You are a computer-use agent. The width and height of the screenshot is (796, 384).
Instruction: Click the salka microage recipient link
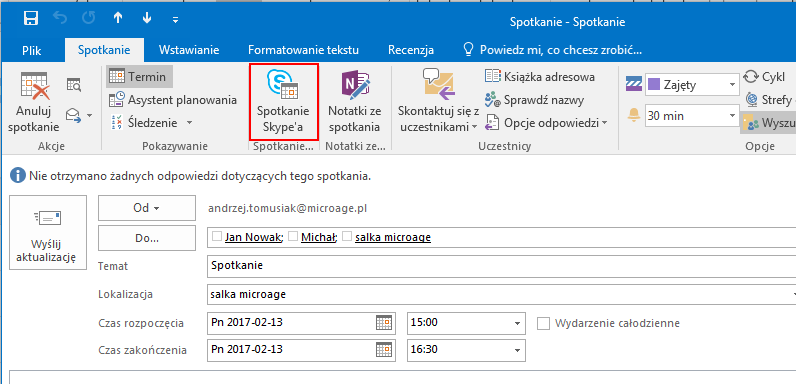(x=393, y=237)
